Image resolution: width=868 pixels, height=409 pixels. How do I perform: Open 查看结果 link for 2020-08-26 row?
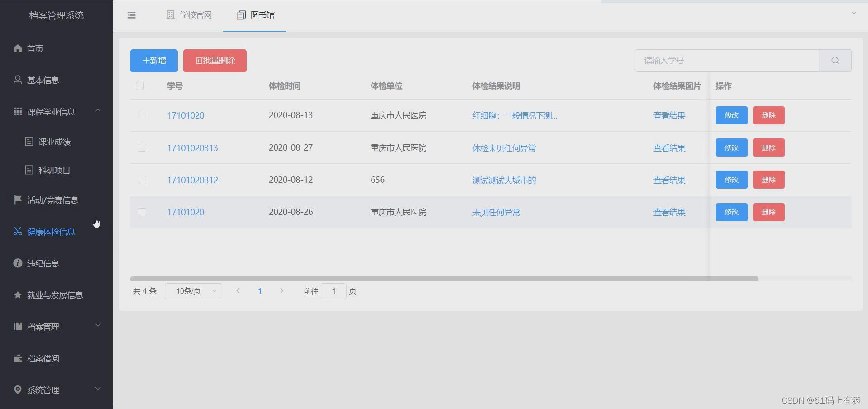[x=669, y=212]
